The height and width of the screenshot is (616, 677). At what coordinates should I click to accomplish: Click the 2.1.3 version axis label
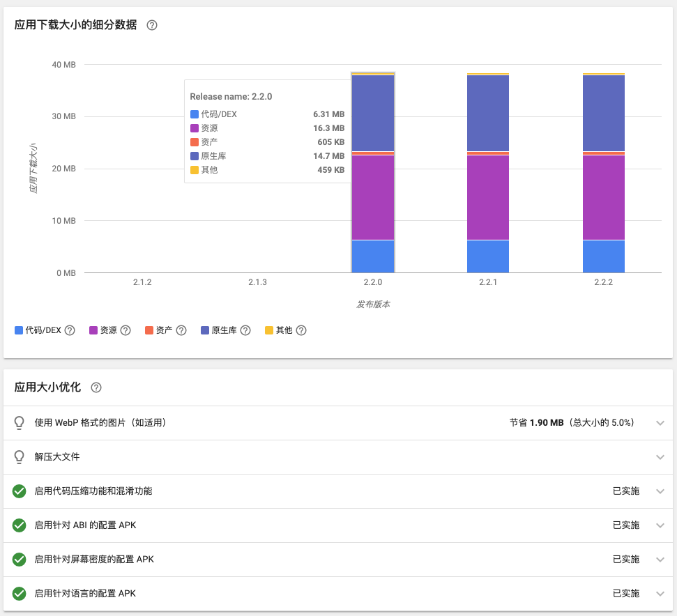(257, 282)
